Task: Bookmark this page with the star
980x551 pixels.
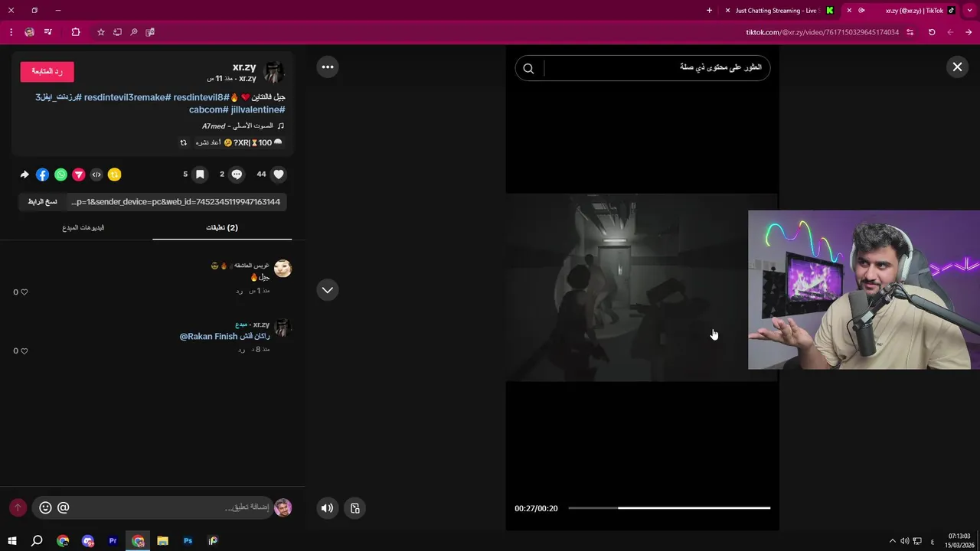Action: [101, 32]
